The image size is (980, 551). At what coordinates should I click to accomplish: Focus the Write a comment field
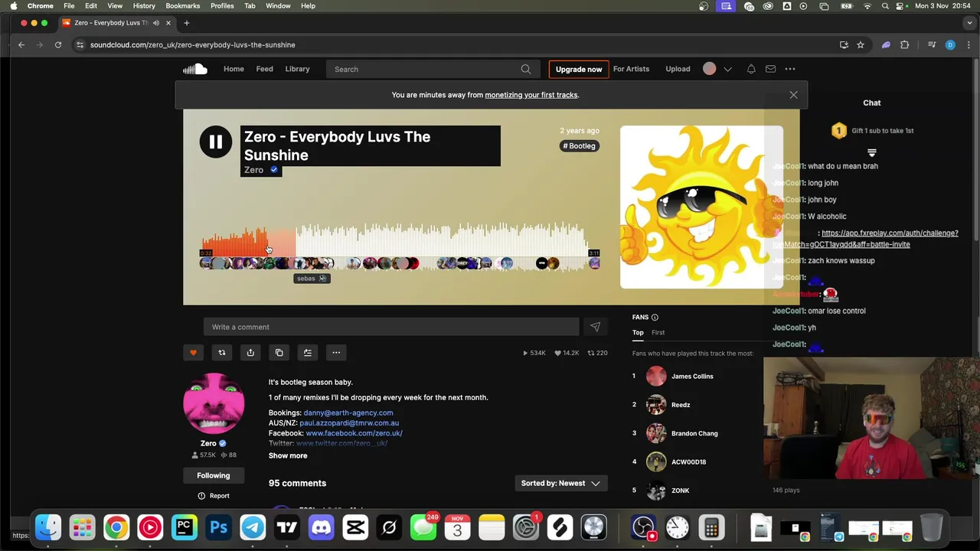tap(391, 327)
